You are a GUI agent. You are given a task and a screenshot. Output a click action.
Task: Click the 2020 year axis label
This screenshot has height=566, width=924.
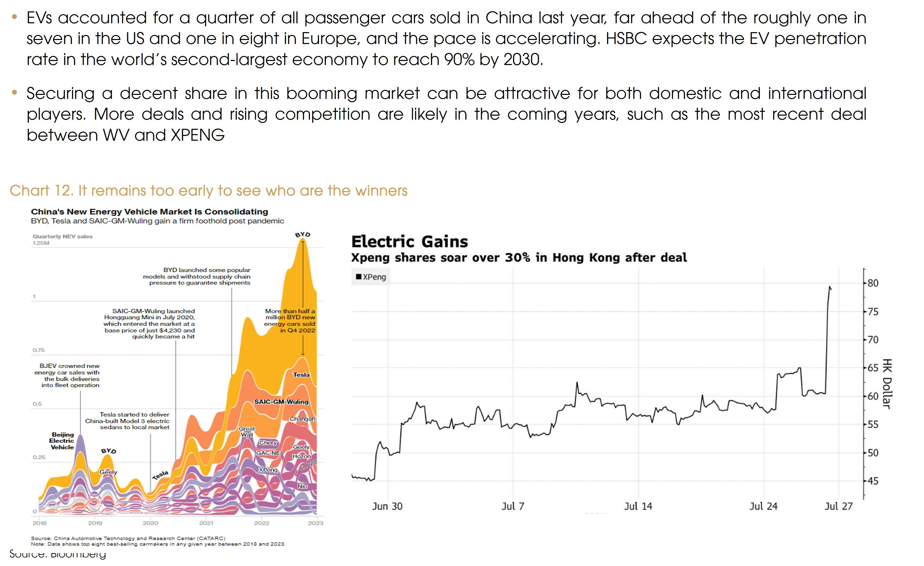pyautogui.click(x=151, y=523)
